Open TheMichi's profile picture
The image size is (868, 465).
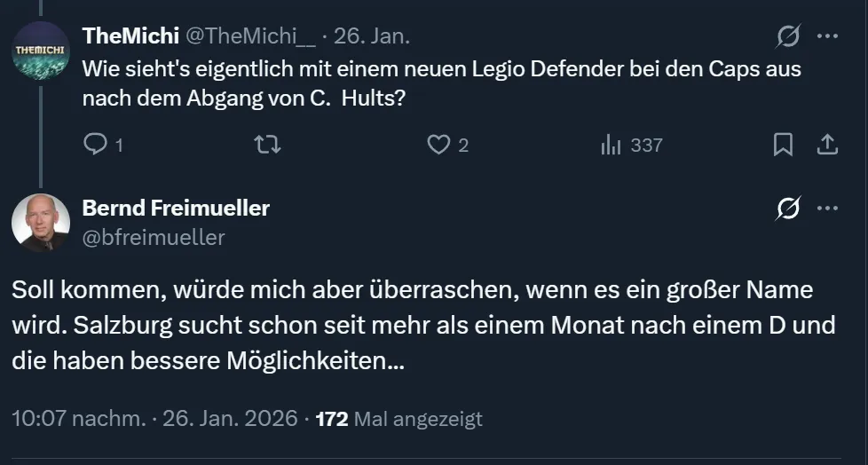tap(40, 51)
